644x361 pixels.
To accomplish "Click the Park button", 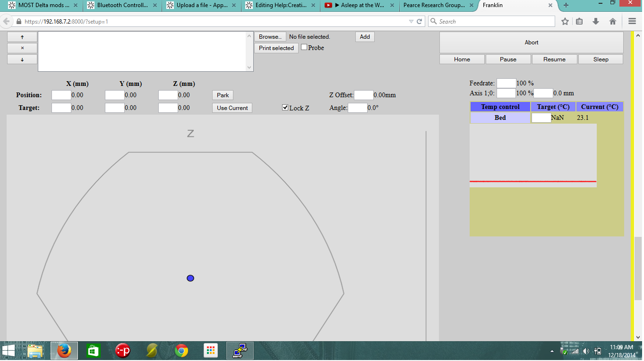I will (x=223, y=95).
